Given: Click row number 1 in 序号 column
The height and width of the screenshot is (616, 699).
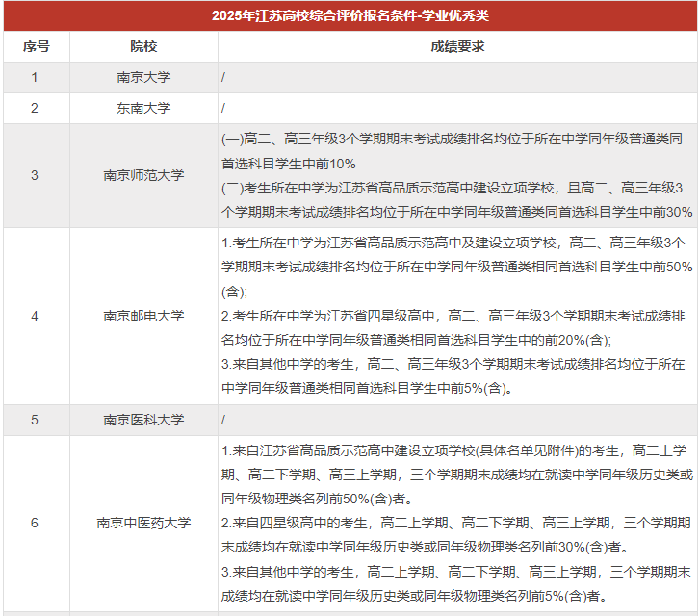Looking at the screenshot, I should 36,77.
